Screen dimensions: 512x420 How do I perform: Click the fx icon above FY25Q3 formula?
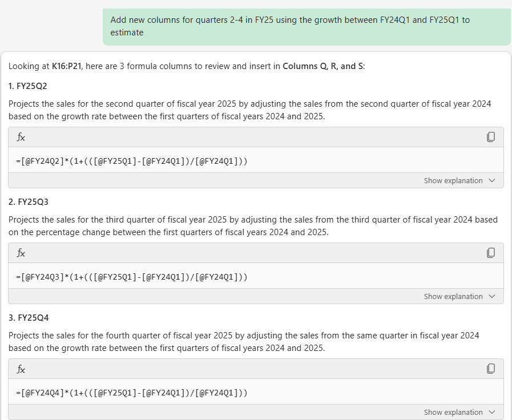tap(21, 253)
